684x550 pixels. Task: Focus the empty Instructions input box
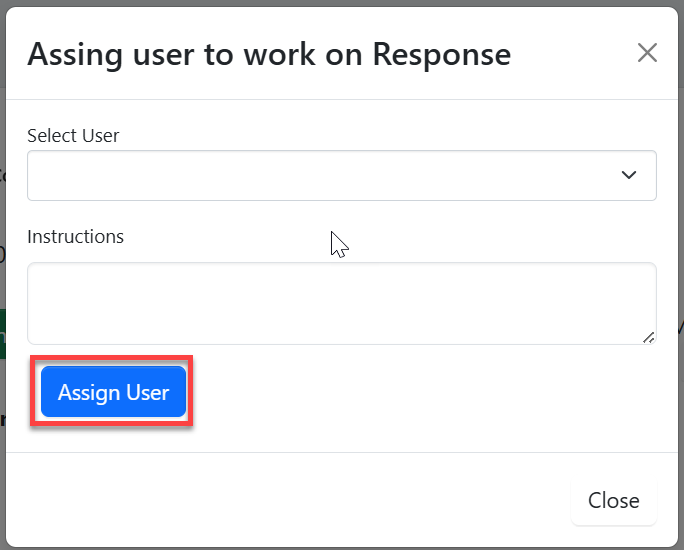click(x=341, y=303)
